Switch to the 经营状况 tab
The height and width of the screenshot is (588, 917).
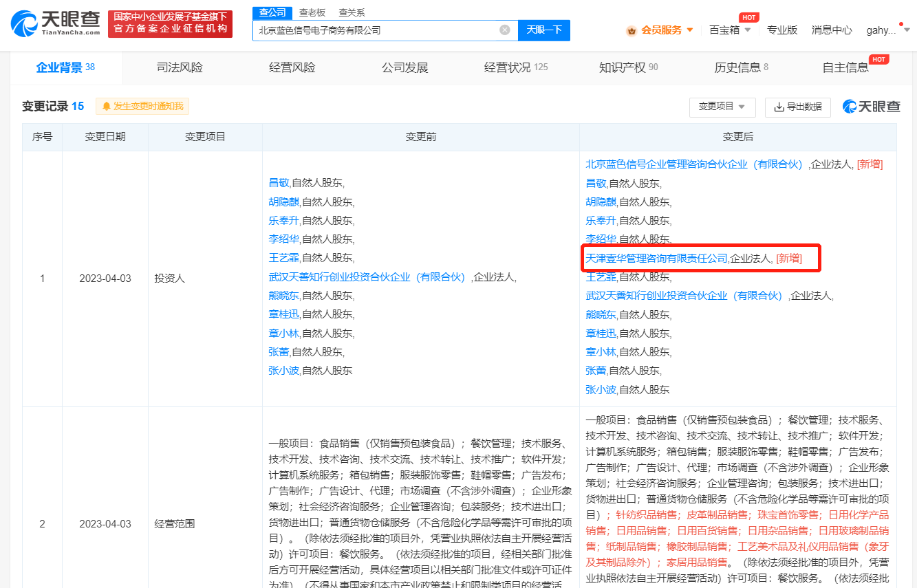coord(516,67)
